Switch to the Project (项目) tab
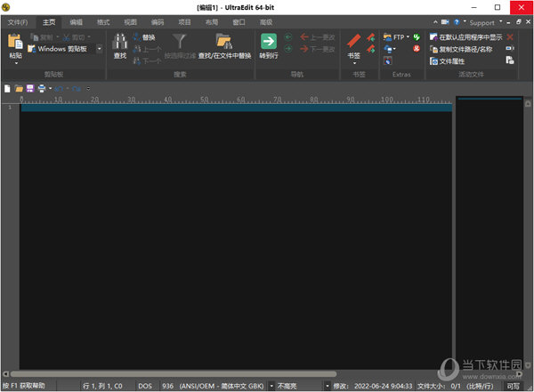This screenshot has width=534, height=392. [184, 22]
